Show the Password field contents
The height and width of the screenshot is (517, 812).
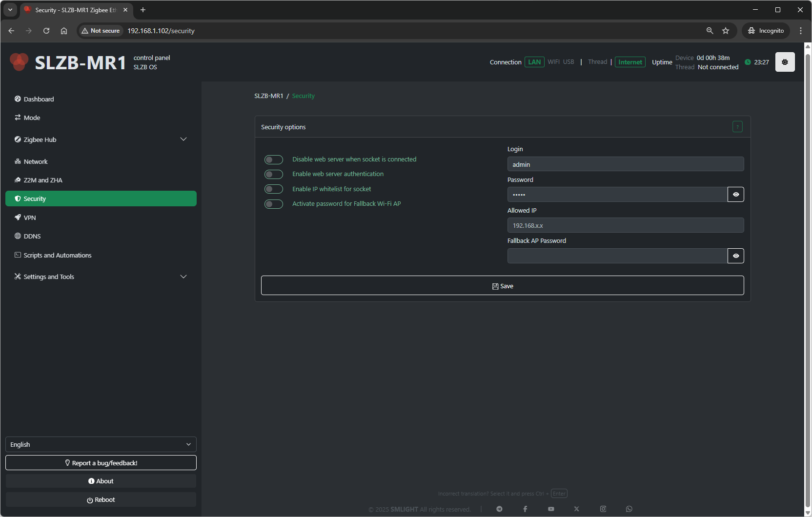735,195
